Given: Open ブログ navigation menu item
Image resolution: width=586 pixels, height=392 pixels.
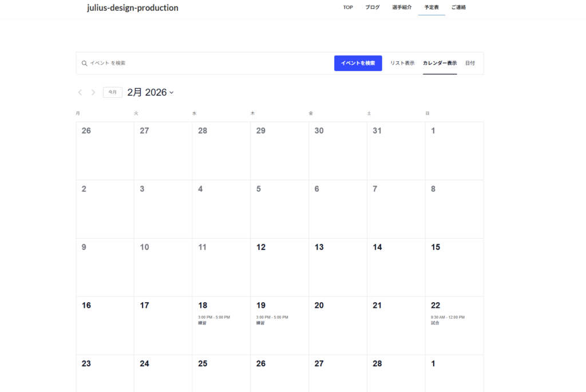Looking at the screenshot, I should tap(373, 7).
